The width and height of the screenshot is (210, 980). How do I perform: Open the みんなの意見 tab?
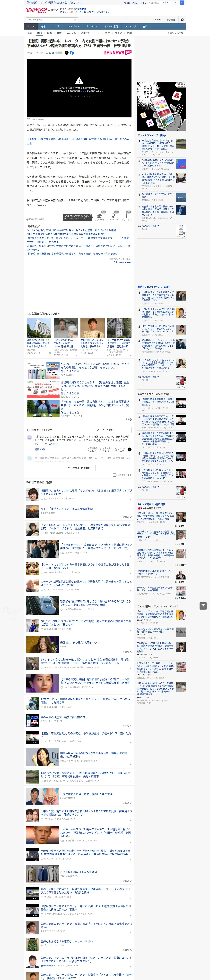tap(111, 27)
